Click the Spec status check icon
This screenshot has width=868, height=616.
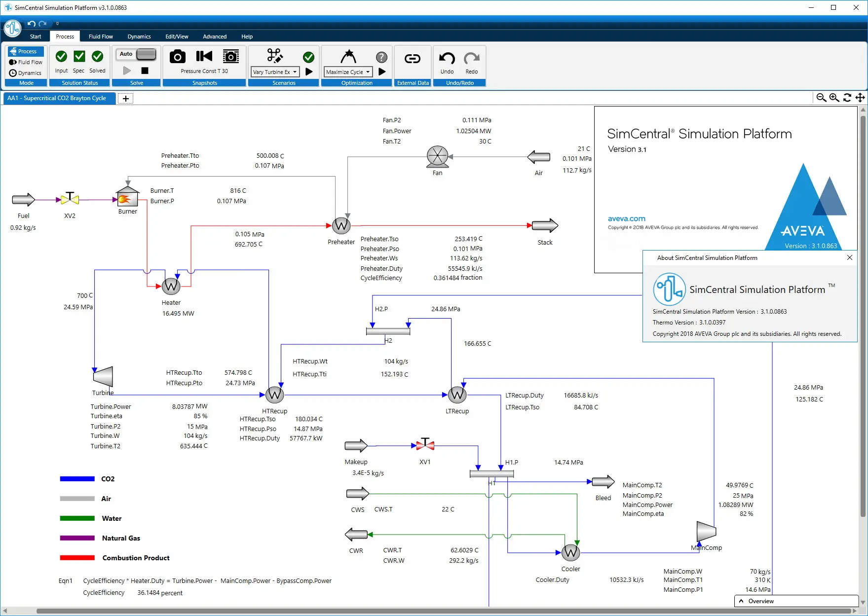coord(79,57)
